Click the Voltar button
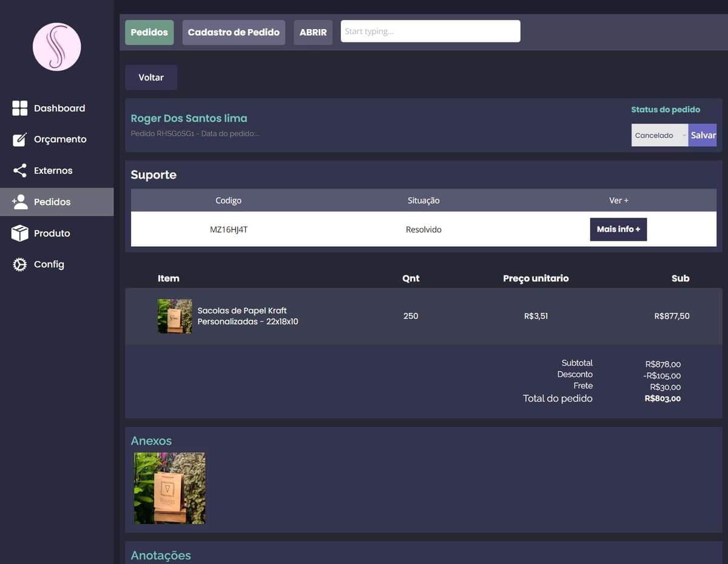This screenshot has height=564, width=728. click(x=151, y=78)
